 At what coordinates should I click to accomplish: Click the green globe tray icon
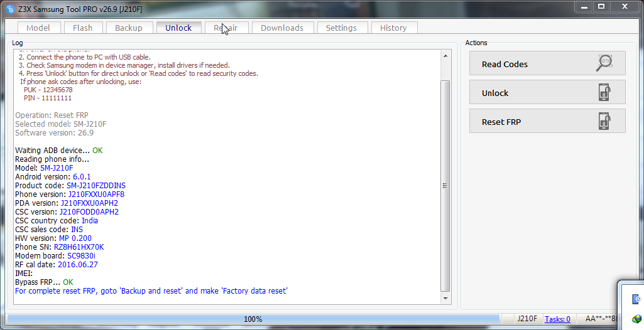pyautogui.click(x=636, y=319)
